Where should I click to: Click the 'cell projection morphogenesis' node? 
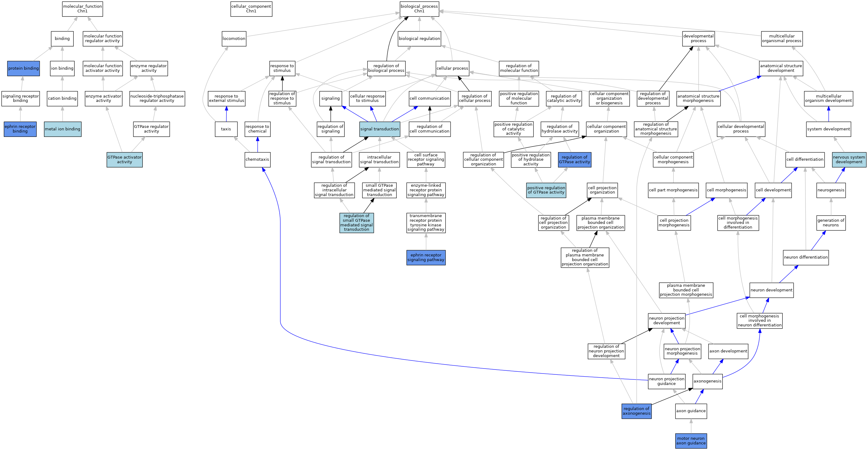click(674, 223)
